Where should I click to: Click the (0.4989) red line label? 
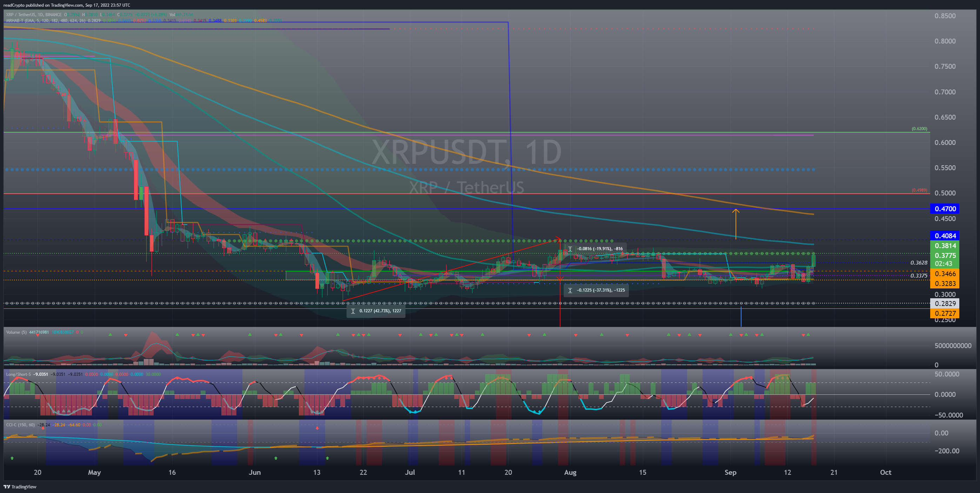(x=919, y=190)
